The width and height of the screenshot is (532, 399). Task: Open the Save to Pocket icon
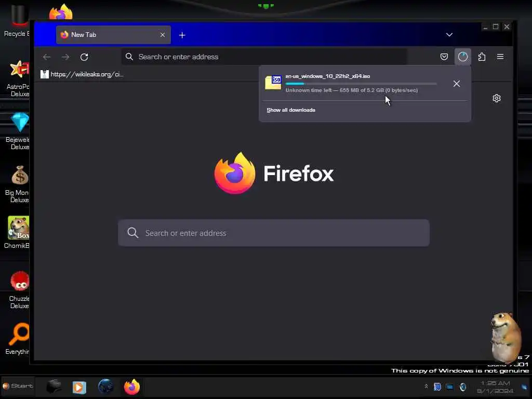pos(444,57)
